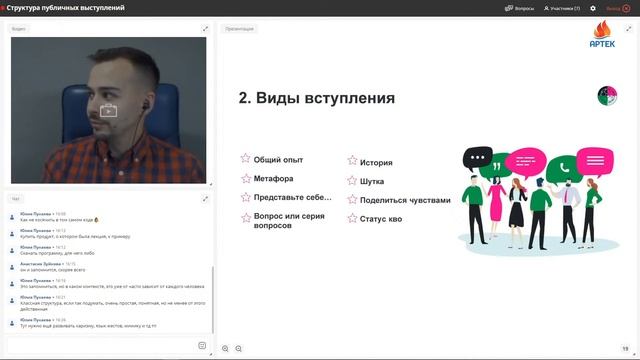Click the slide title "2. Виды вступления"

tap(317, 98)
